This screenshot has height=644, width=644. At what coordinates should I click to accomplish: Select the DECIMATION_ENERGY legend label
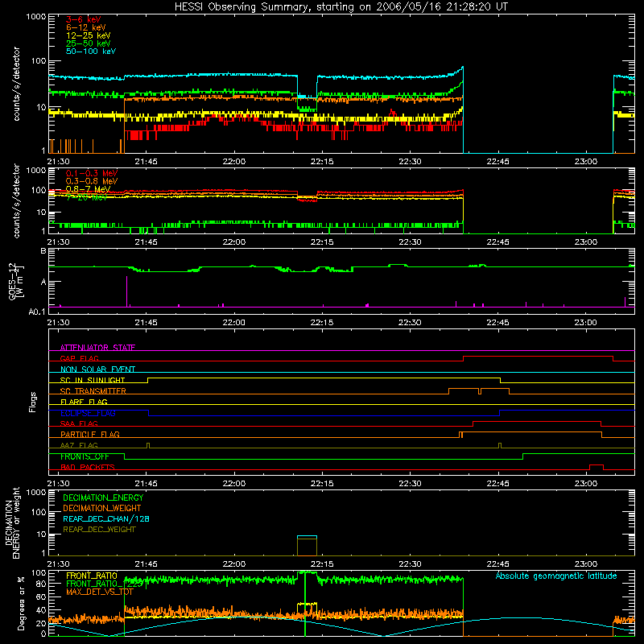(103, 497)
